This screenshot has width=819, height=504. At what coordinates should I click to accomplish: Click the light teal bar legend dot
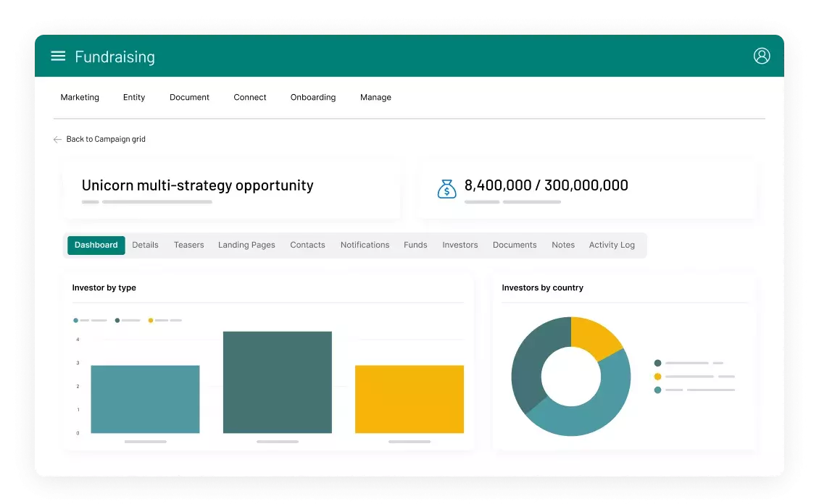tap(75, 320)
